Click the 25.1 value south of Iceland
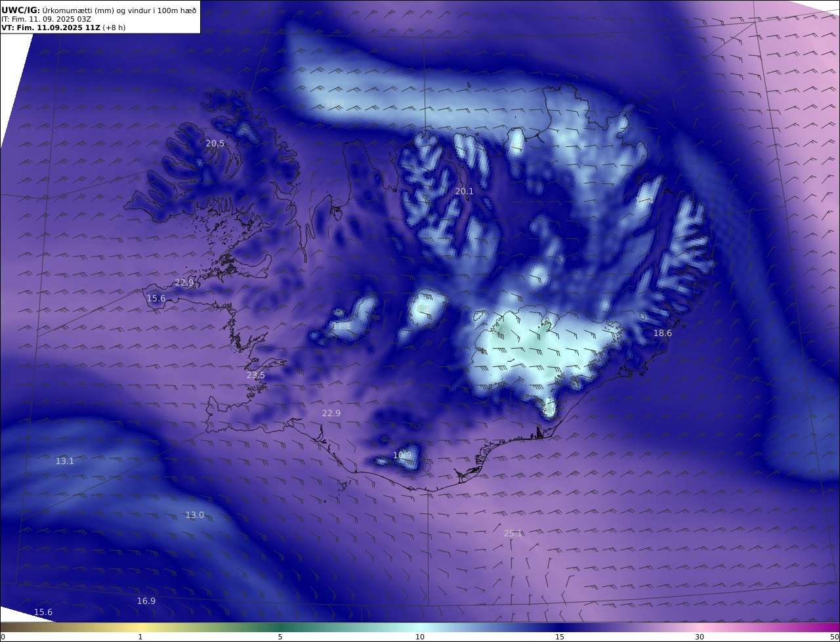This screenshot has height=642, width=840. pos(513,534)
